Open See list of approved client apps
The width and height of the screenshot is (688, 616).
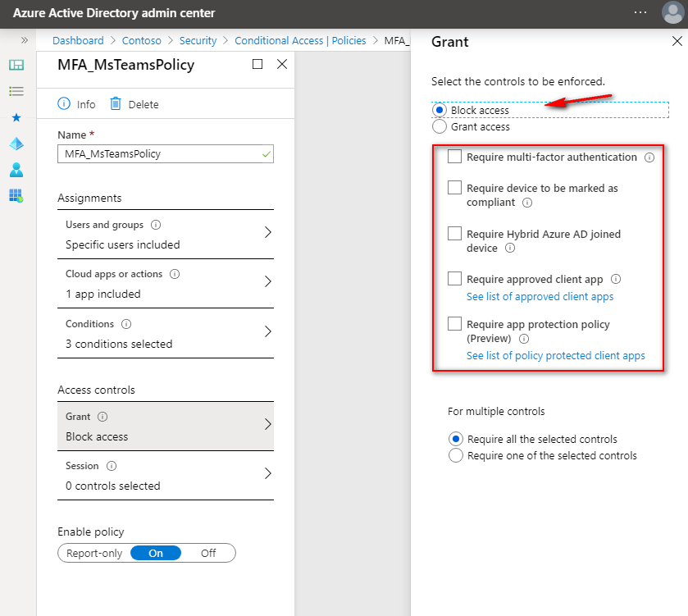(540, 297)
